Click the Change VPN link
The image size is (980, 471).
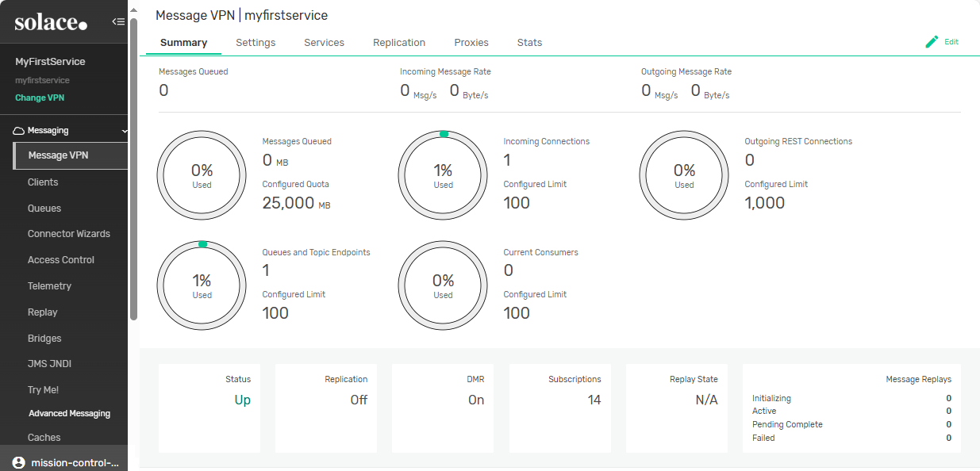coord(40,98)
